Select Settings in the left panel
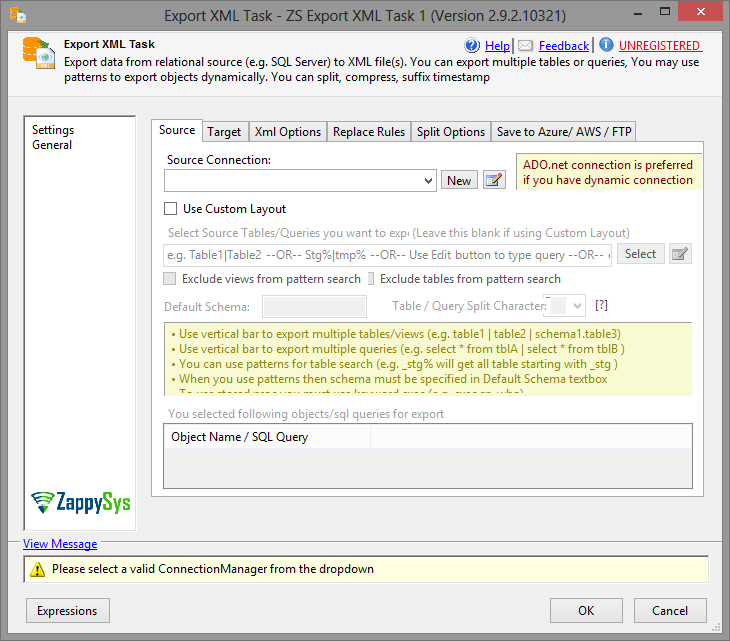The width and height of the screenshot is (730, 641). point(53,130)
